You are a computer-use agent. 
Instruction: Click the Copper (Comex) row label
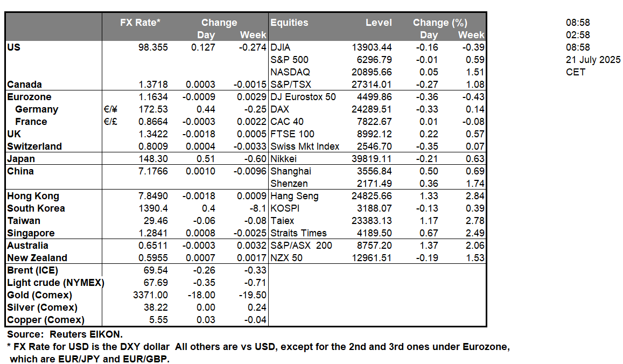pyautogui.click(x=46, y=320)
